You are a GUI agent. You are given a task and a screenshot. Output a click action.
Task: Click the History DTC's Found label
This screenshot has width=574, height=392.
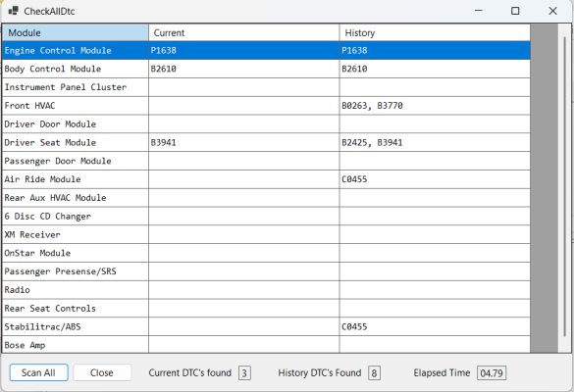(320, 372)
